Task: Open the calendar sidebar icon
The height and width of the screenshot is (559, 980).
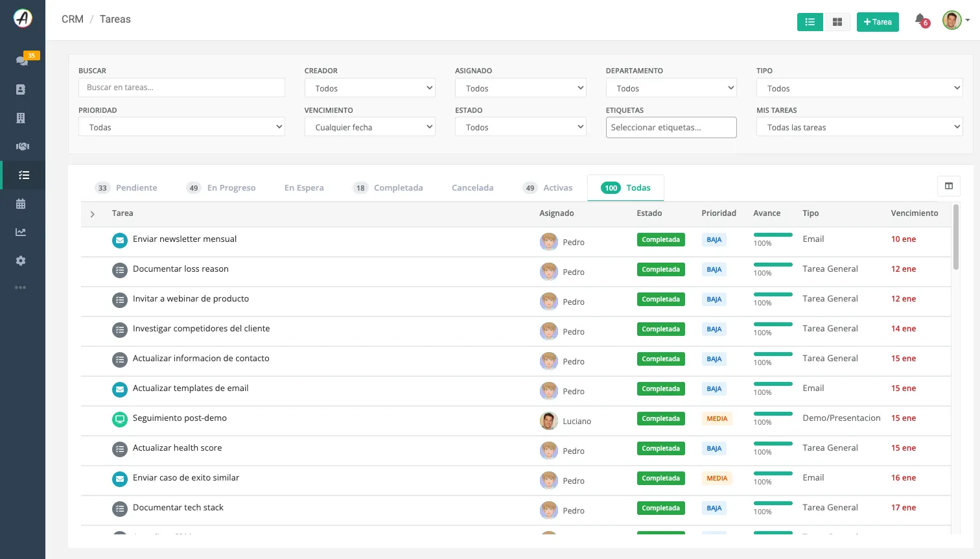Action: pos(21,204)
